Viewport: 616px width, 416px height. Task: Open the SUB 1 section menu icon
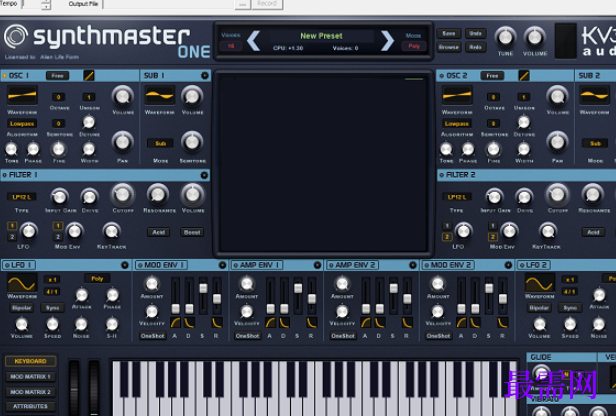coord(205,75)
